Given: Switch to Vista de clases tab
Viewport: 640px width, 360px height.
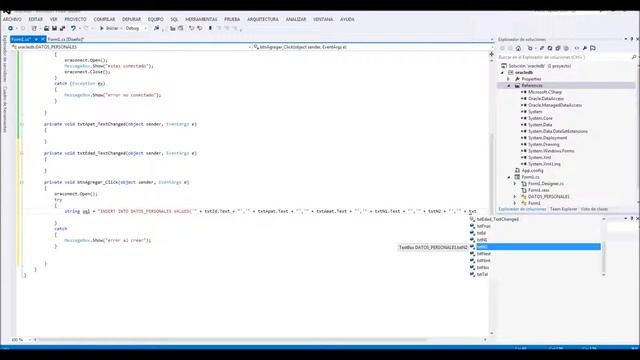Looking at the screenshot, I should [x=594, y=209].
